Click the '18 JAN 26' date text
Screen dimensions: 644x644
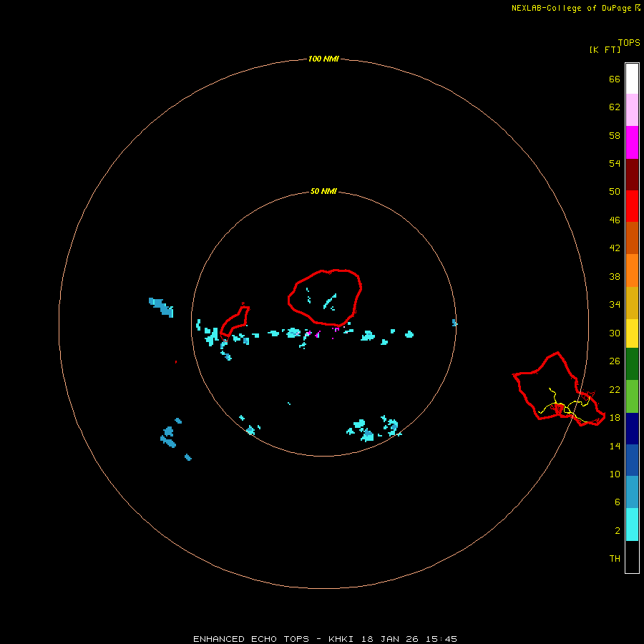[389, 639]
